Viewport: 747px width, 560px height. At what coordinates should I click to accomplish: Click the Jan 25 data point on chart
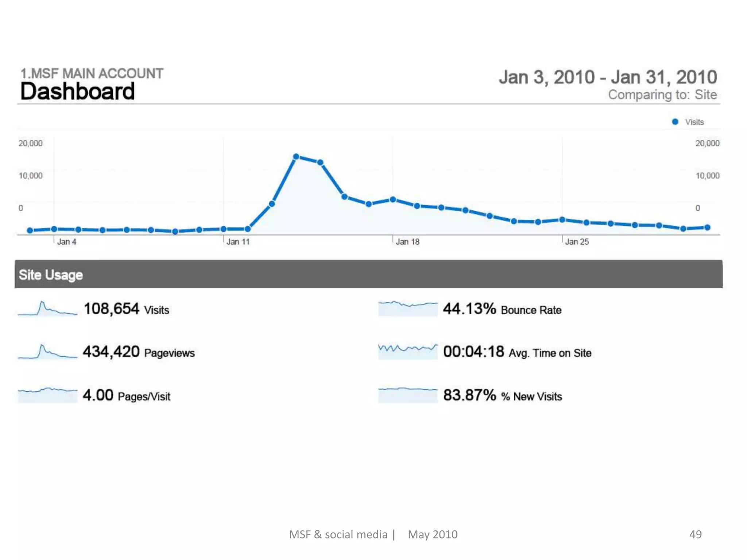coord(562,219)
